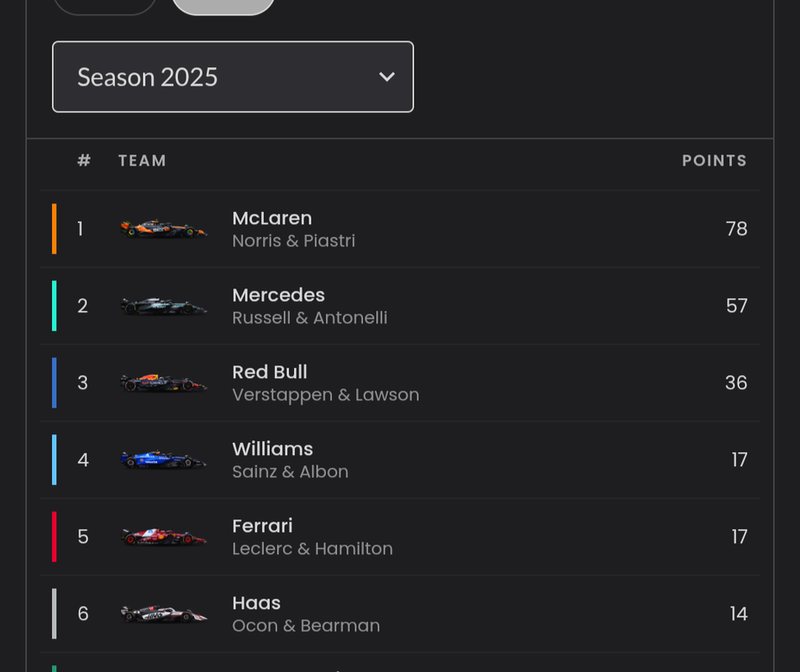The image size is (800, 672).
Task: Click the red Ferrari color bar
Action: [x=54, y=537]
